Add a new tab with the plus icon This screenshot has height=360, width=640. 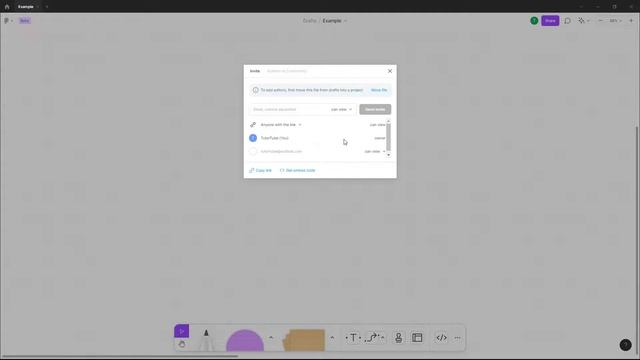47,7
